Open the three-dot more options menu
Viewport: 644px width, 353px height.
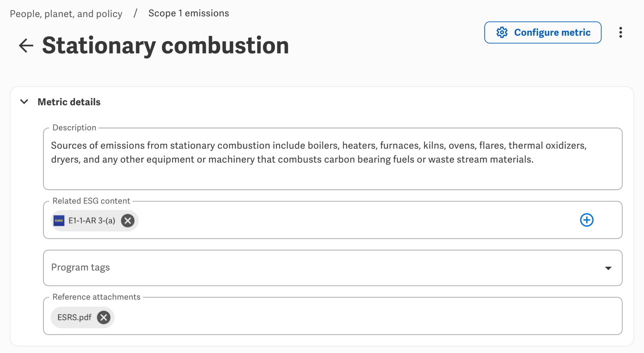[620, 32]
